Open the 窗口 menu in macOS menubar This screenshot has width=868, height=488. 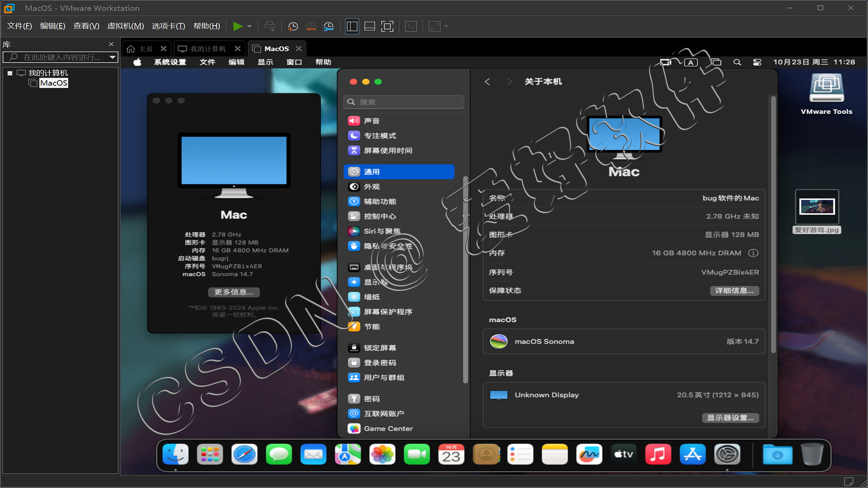point(294,62)
